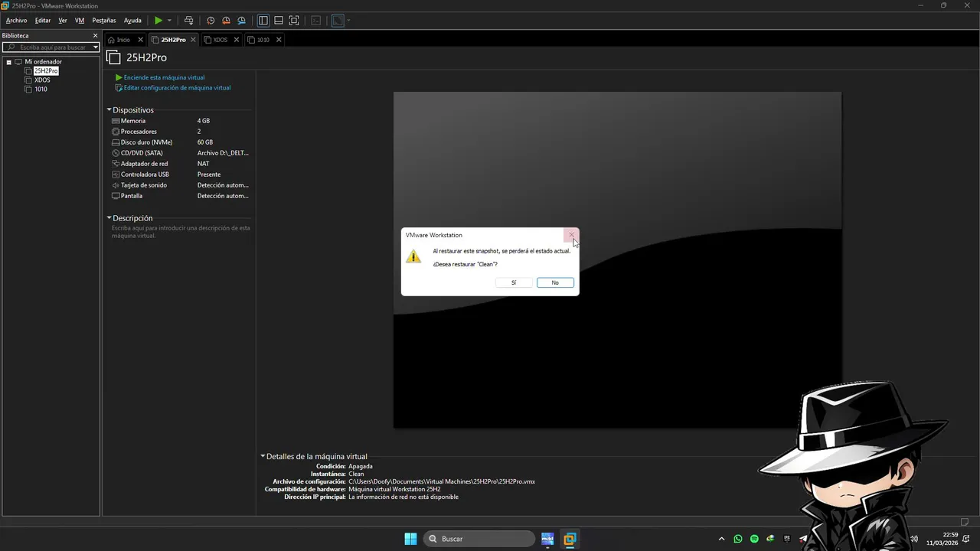The width and height of the screenshot is (980, 551).
Task: Switch to the 1010 tab
Action: pyautogui.click(x=263, y=40)
